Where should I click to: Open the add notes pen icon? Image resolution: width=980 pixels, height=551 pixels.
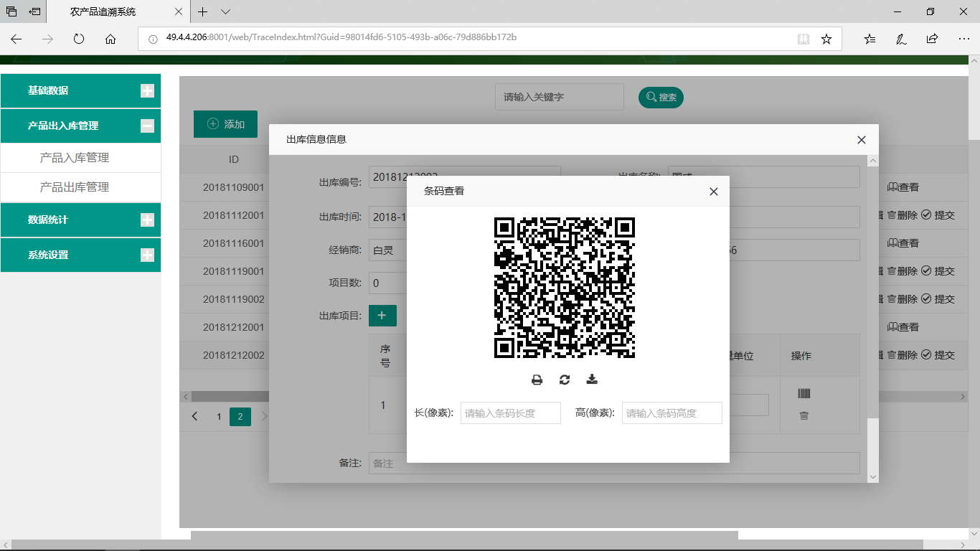point(901,39)
